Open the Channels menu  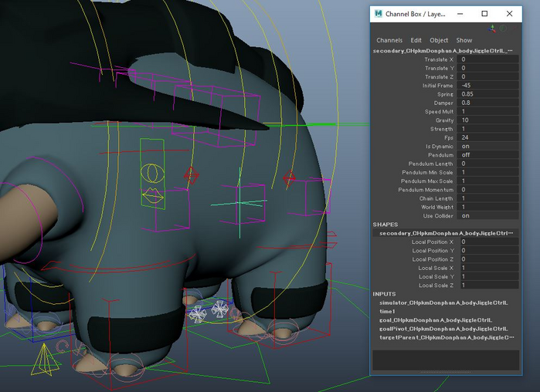[x=389, y=40]
